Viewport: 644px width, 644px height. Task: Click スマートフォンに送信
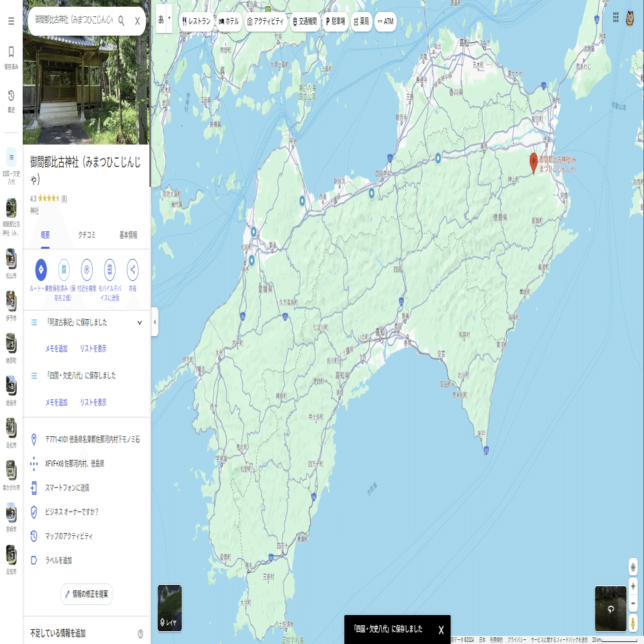click(86, 488)
